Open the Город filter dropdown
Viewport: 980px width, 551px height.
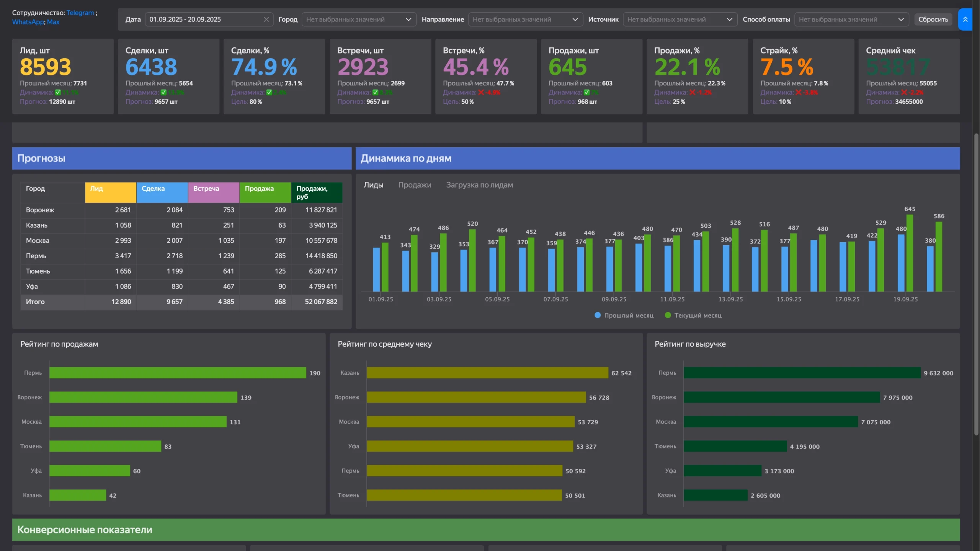[x=359, y=20]
